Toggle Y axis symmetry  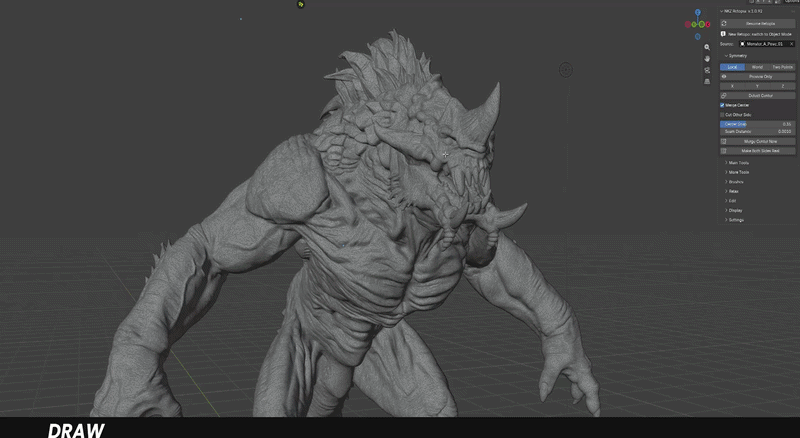coord(757,86)
